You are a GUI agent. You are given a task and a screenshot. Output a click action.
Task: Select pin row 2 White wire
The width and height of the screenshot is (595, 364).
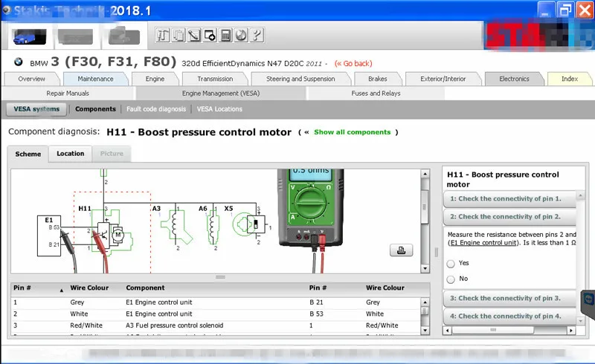coord(216,314)
